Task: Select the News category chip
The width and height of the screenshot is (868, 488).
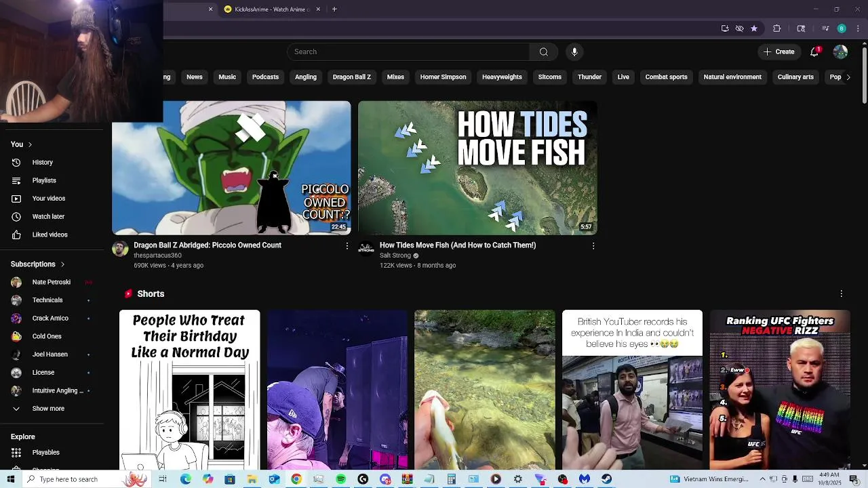Action: [x=195, y=77]
